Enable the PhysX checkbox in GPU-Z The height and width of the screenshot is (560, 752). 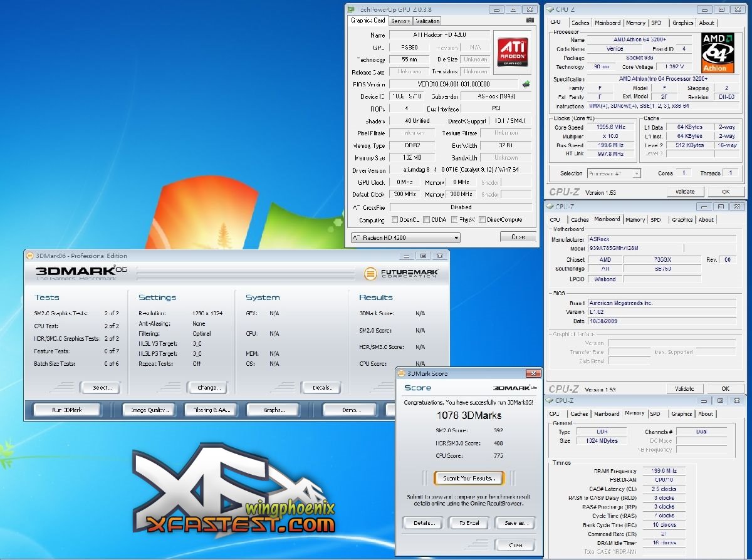[x=454, y=220]
